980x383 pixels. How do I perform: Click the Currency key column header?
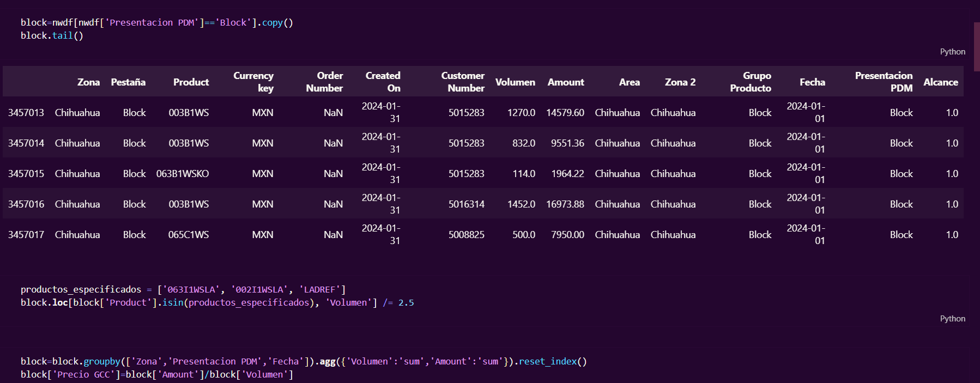coord(253,82)
